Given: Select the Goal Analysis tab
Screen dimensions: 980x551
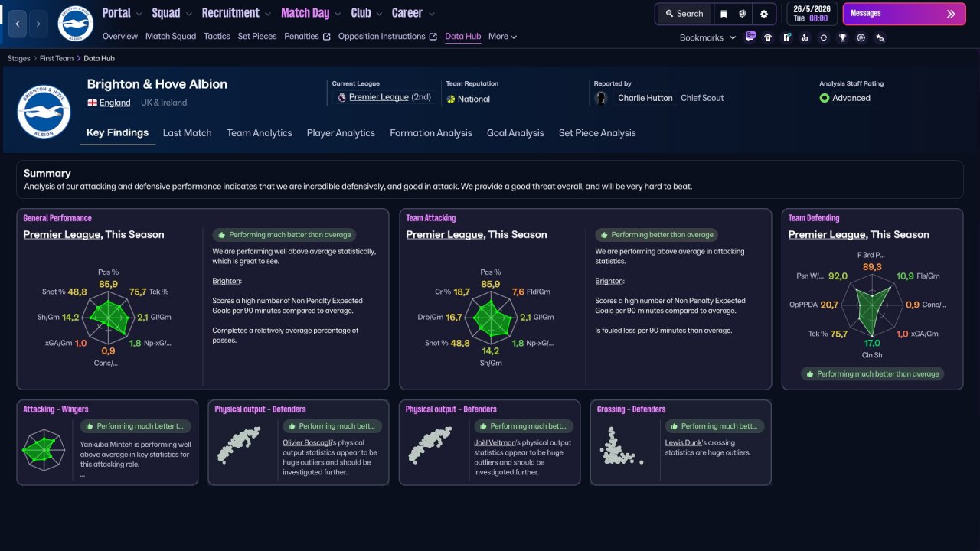Looking at the screenshot, I should tap(515, 133).
